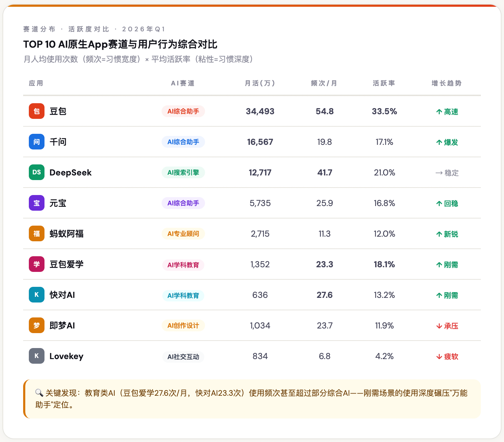Click the magnifier icon in 关键发现 note
504x442 pixels.
click(39, 393)
